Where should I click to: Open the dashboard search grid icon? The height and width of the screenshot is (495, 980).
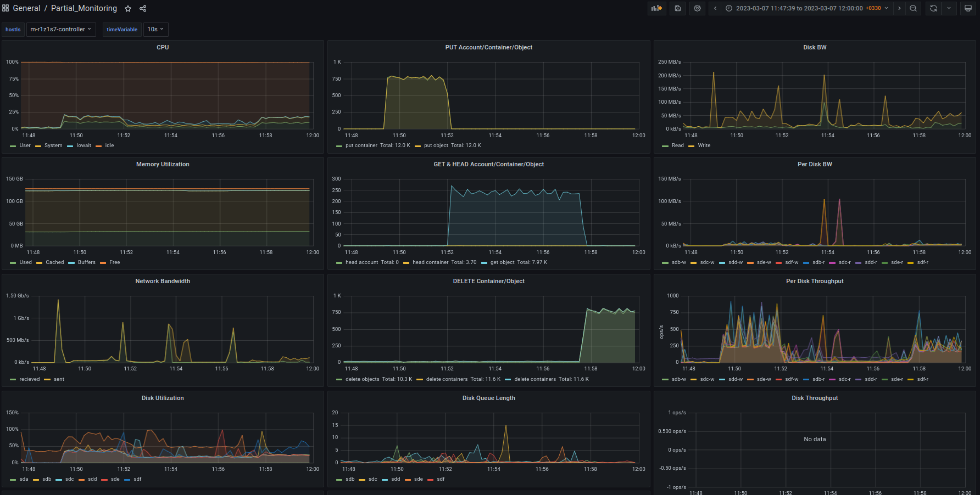point(5,8)
